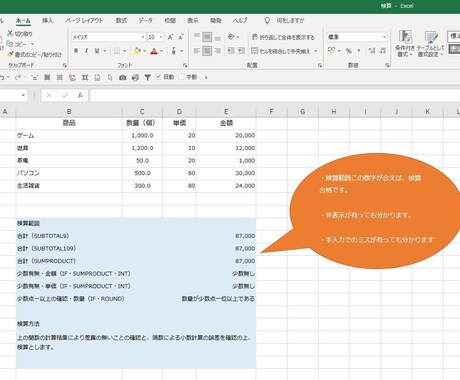The height and width of the screenshot is (380, 460).
Task: Open the 数式 tab
Action: point(121,21)
